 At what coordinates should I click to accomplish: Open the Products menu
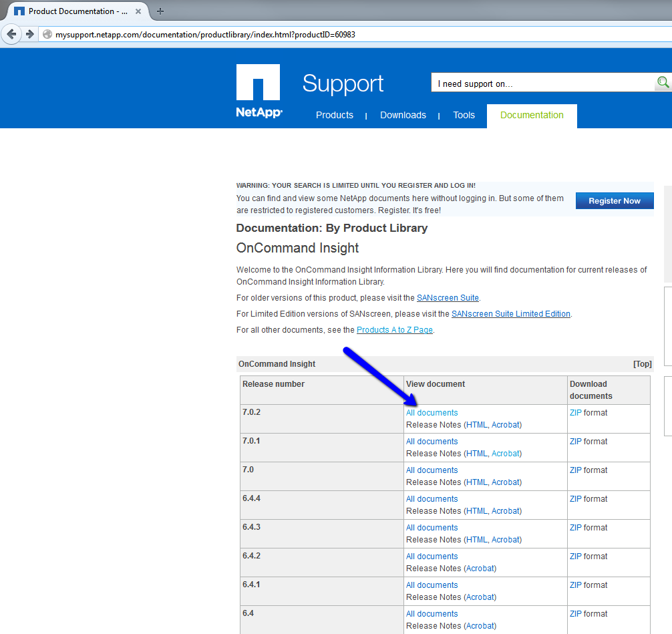334,115
